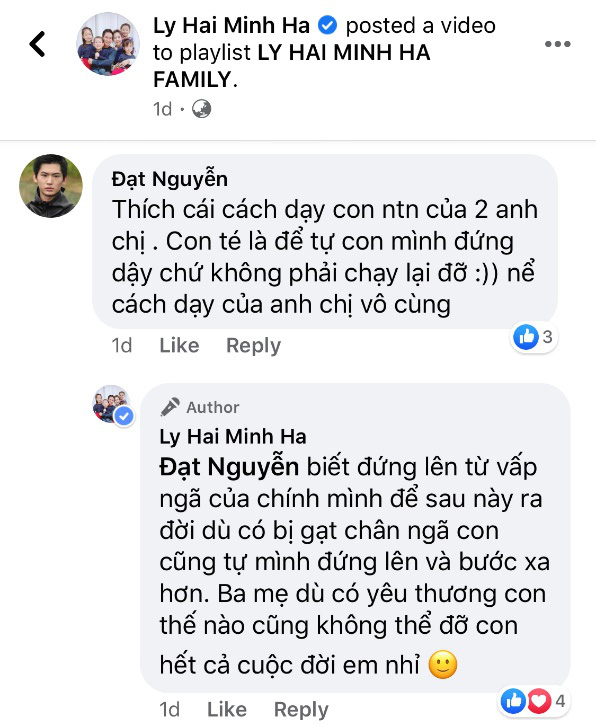596x726 pixels.
Task: Like Đạt Nguyễn's comment
Action: [179, 345]
